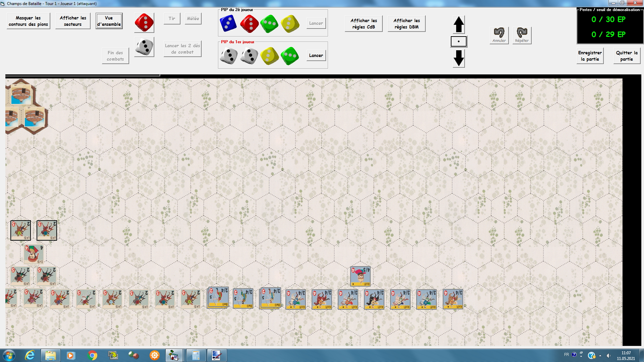
Task: Click the taskbar clock 11:07
Action: (x=626, y=353)
